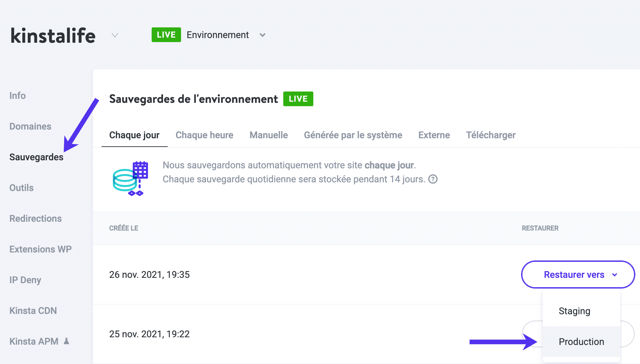Open the Extensions WP section
This screenshot has height=364, width=640.
tap(40, 249)
